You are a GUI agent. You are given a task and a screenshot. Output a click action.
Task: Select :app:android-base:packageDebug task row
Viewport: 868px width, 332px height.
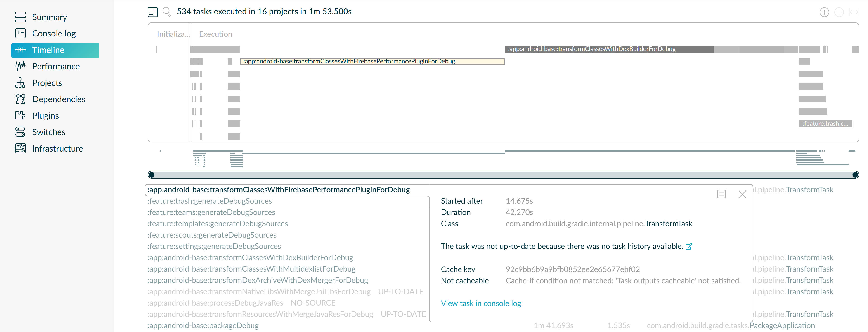click(203, 326)
